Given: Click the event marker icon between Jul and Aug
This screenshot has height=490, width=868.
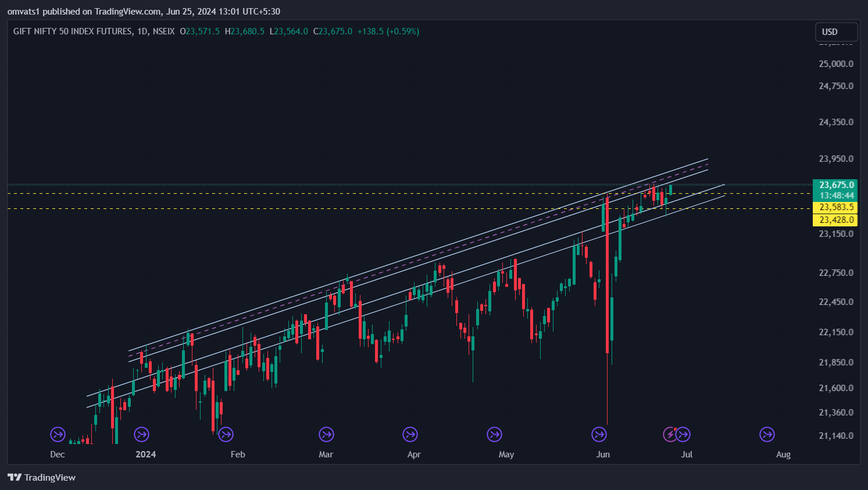Looking at the screenshot, I should 767,434.
